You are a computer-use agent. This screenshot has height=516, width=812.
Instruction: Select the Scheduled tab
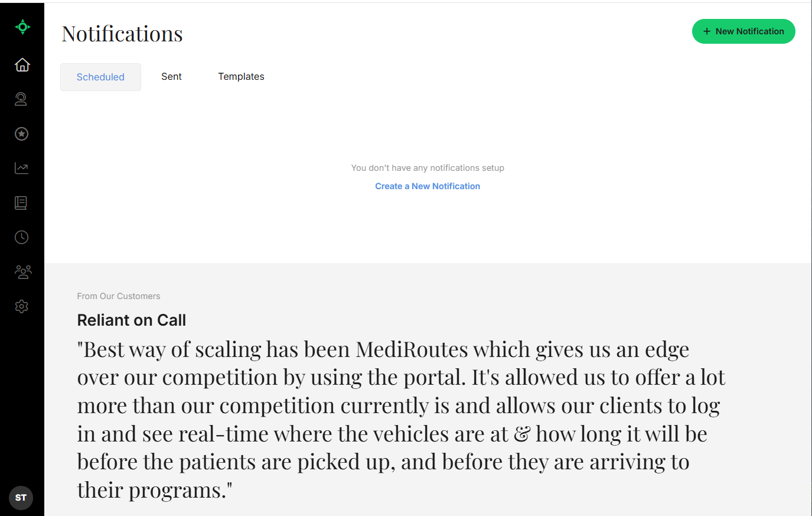coord(100,77)
